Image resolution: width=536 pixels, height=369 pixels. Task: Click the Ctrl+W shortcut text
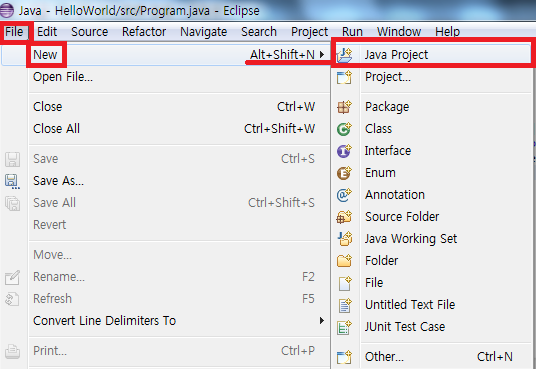pos(296,107)
